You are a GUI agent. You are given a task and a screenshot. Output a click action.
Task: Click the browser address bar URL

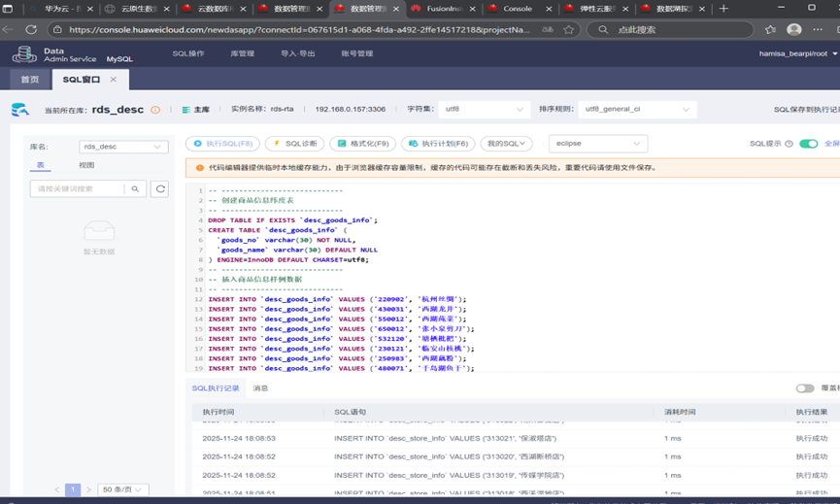[x=299, y=30]
